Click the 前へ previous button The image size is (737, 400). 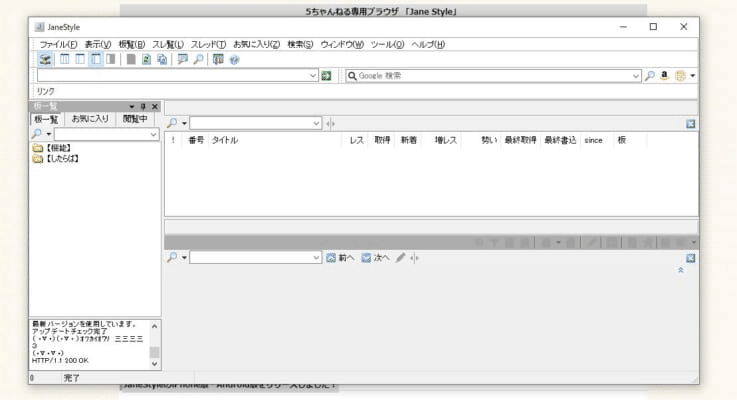tap(340, 258)
